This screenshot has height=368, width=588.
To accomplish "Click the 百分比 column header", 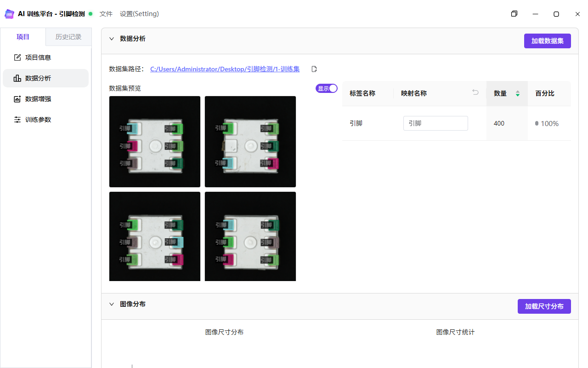I will click(x=545, y=93).
